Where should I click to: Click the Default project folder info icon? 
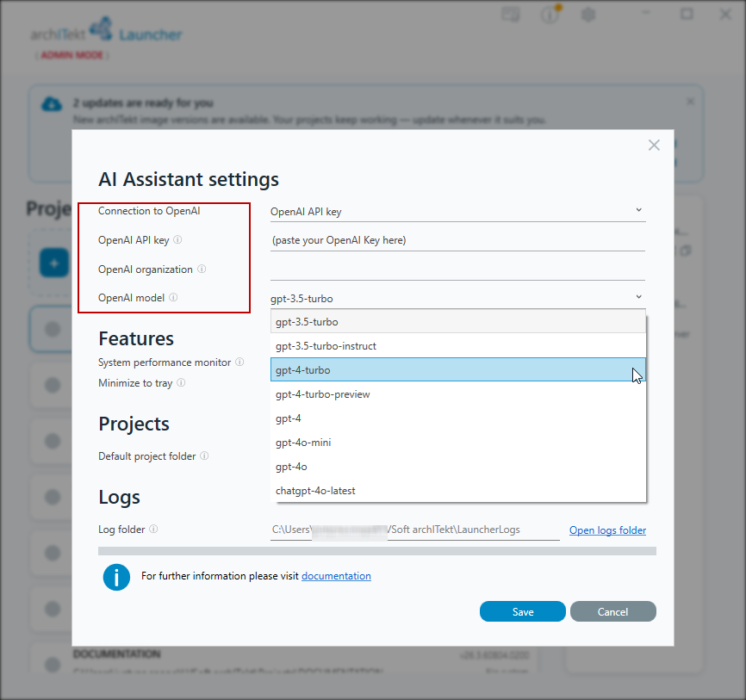pos(204,456)
